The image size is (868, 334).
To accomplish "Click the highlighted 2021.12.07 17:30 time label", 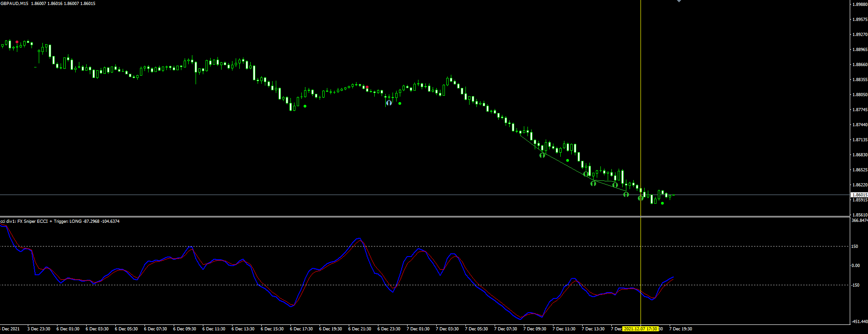I will coord(641,329).
